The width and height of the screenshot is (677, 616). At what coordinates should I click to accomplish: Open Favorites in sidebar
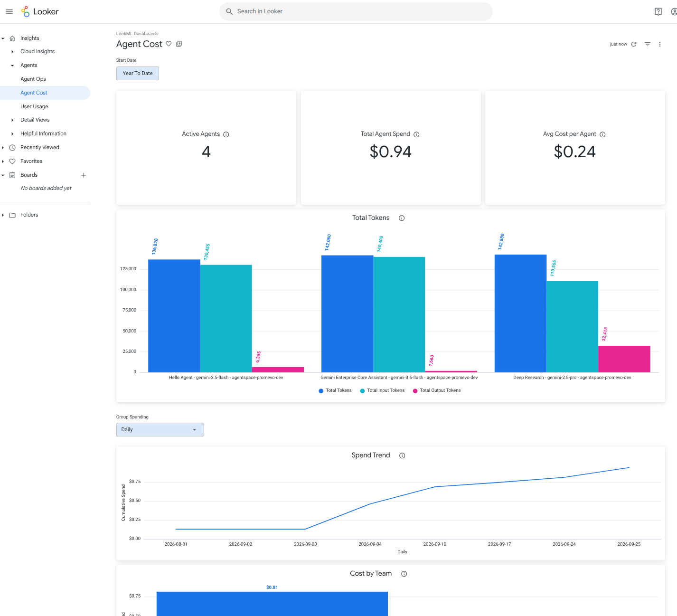pyautogui.click(x=31, y=161)
